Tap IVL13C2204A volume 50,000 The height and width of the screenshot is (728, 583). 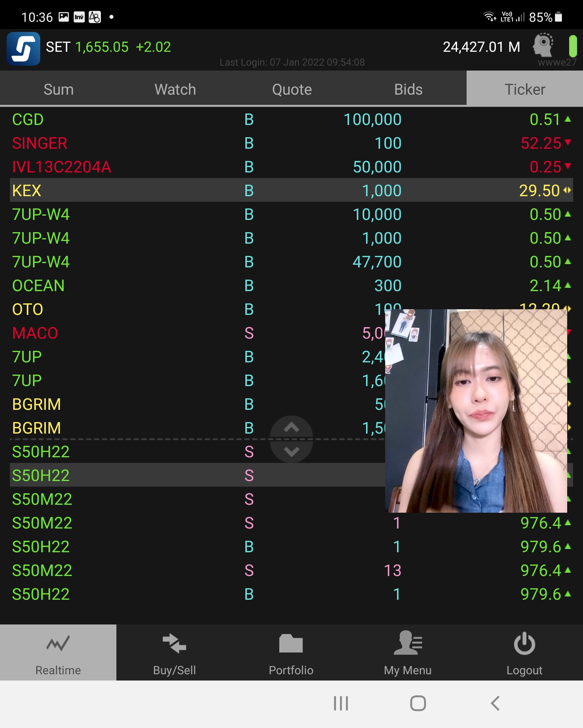tap(377, 167)
